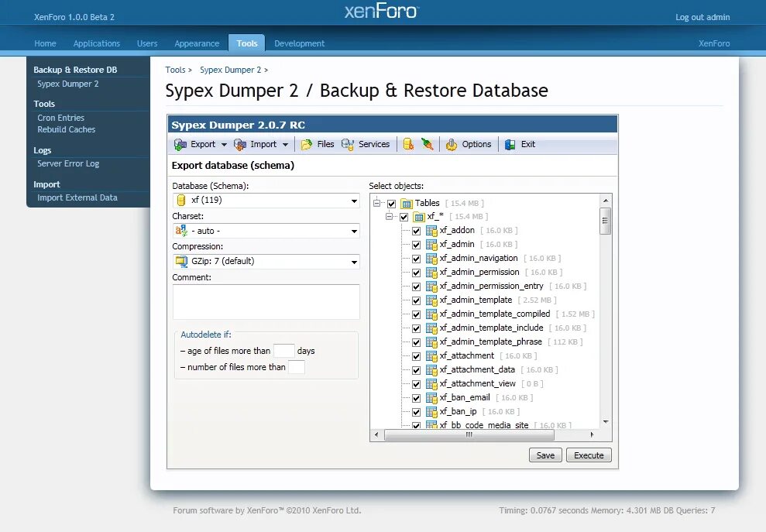
Task: Click the Execute button
Action: pos(589,455)
